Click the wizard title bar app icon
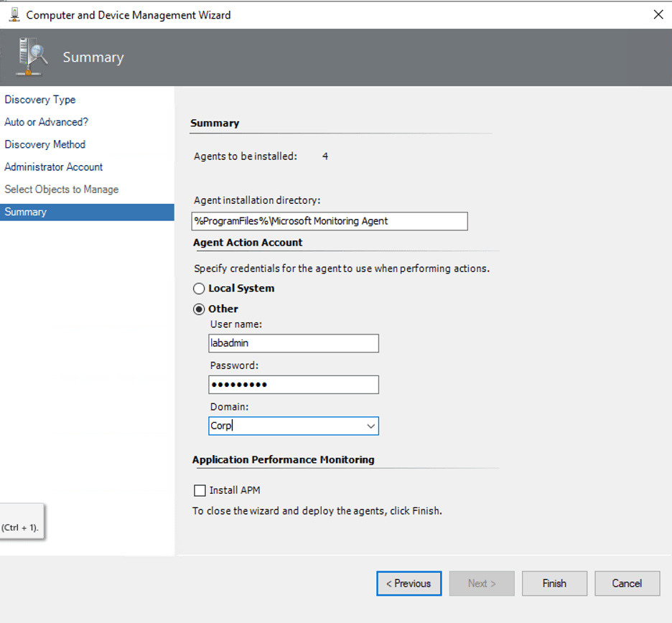This screenshot has height=623, width=672. coord(14,14)
